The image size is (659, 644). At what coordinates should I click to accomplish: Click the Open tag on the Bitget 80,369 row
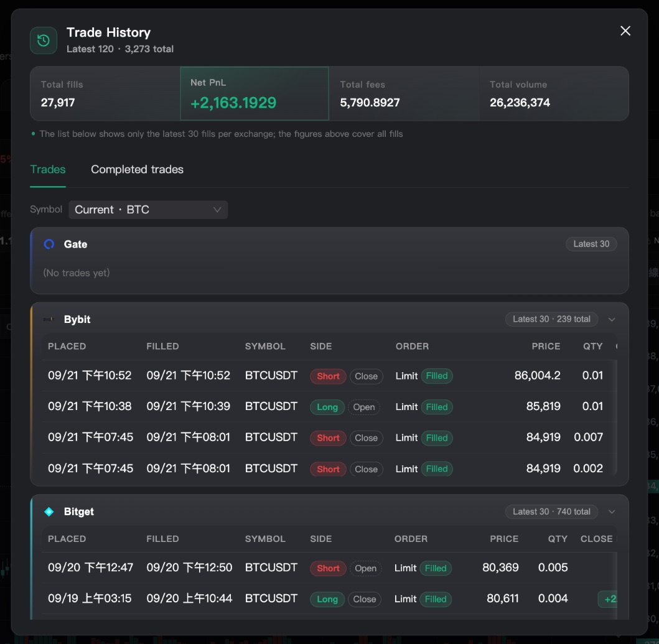(366, 568)
